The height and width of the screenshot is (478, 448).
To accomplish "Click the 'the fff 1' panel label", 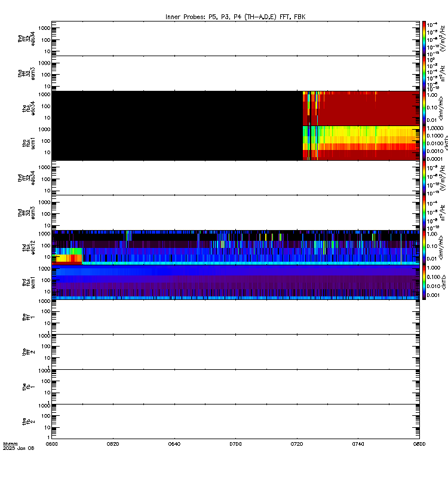I will 29,317.
